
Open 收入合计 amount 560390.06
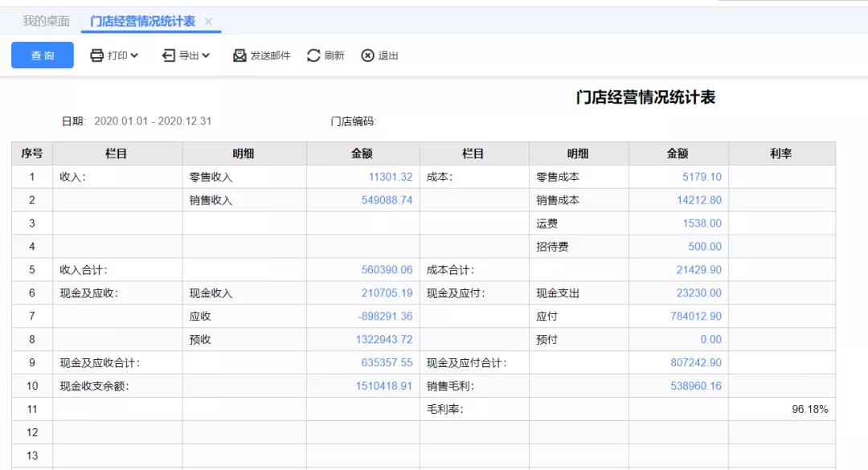tap(387, 270)
